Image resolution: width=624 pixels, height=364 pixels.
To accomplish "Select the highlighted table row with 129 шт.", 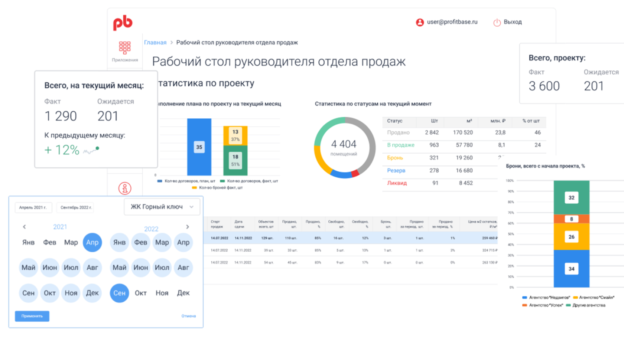I will [351, 238].
